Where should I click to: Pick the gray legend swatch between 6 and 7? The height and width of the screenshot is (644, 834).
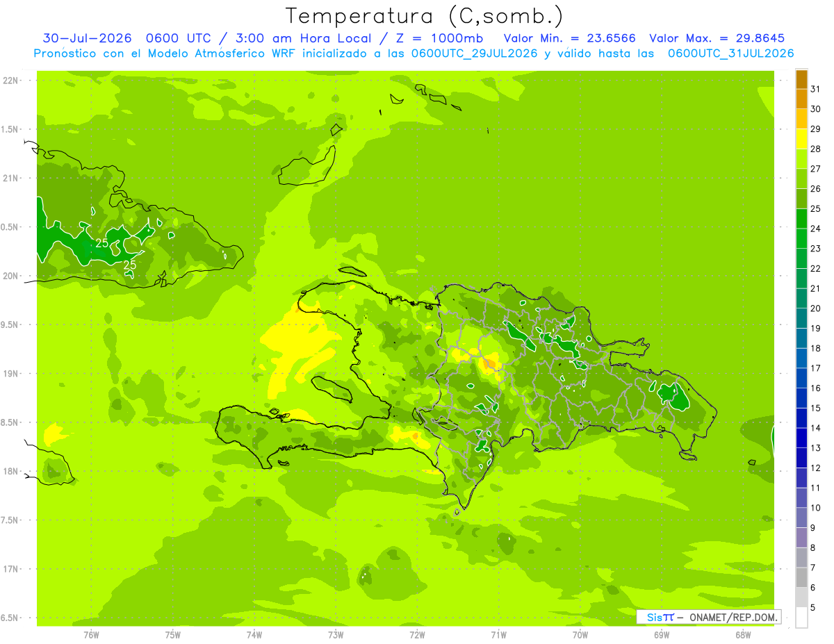(801, 578)
